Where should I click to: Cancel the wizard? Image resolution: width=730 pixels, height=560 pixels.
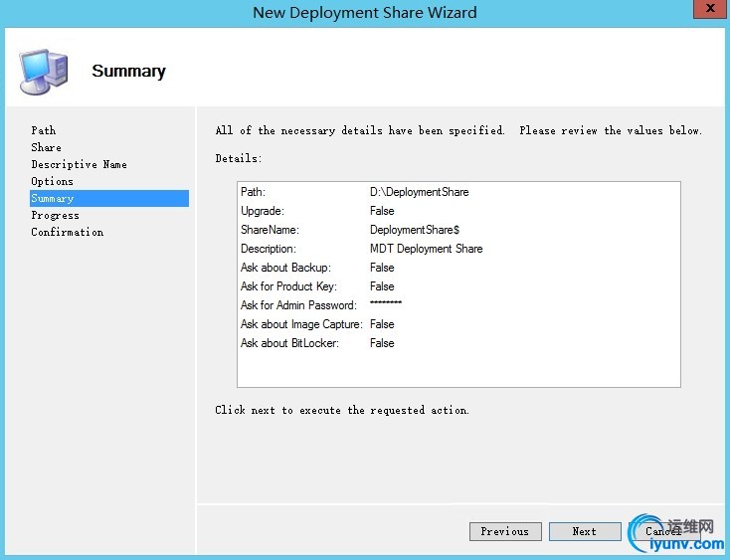pyautogui.click(x=662, y=531)
